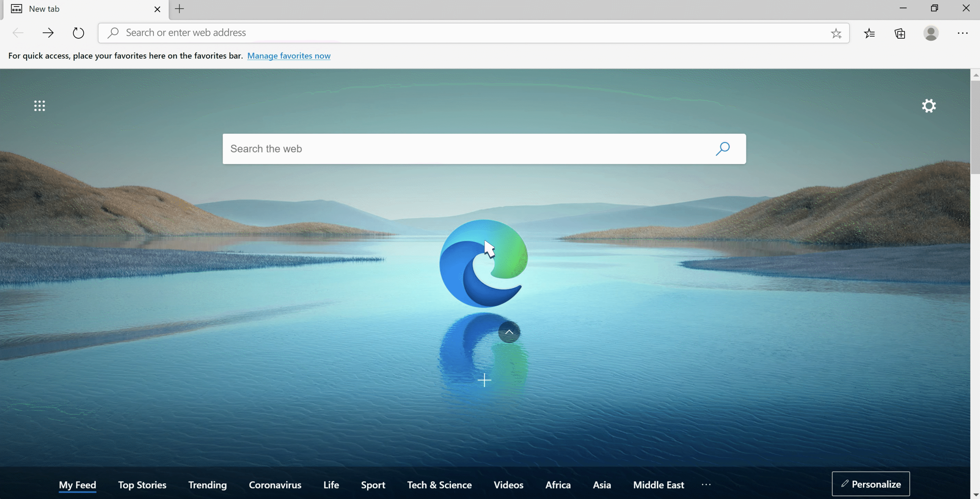The width and height of the screenshot is (980, 499).
Task: Click the Search the web box
Action: click(484, 149)
